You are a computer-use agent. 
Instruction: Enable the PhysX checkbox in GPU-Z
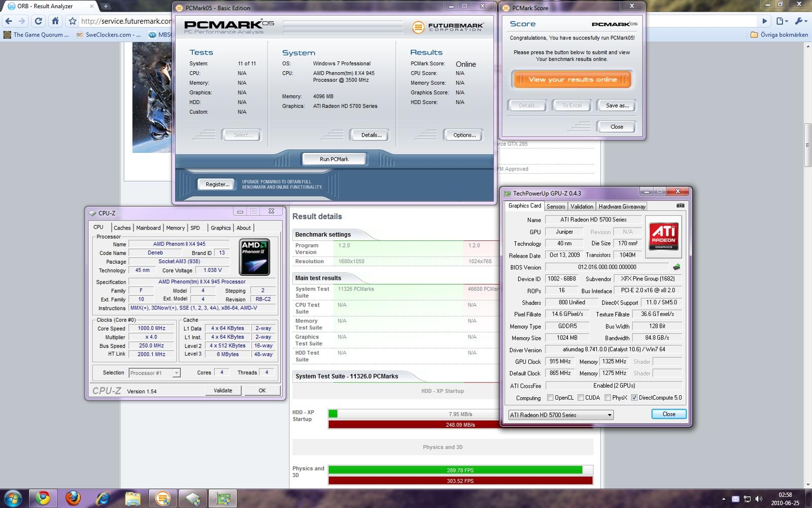tap(607, 398)
